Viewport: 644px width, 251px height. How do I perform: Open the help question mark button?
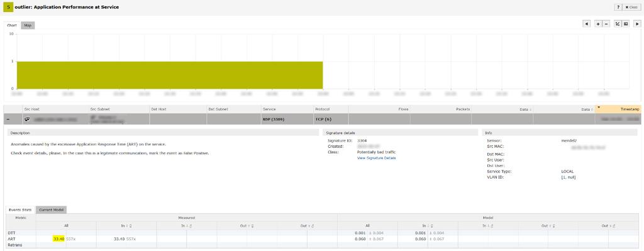(x=618, y=8)
